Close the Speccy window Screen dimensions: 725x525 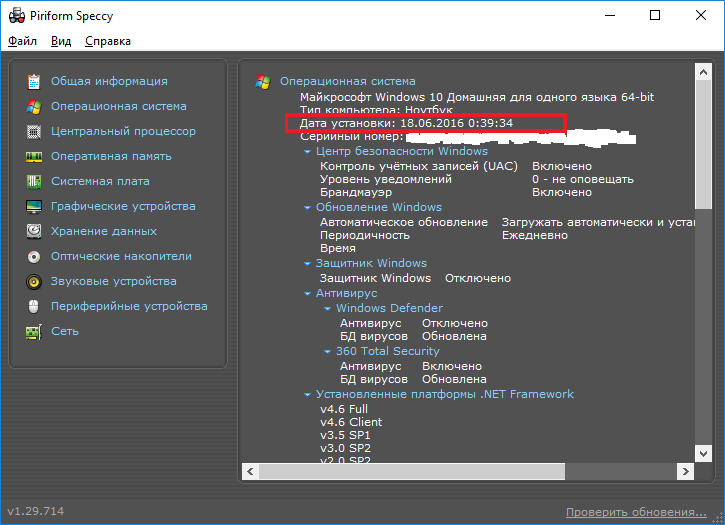(700, 15)
